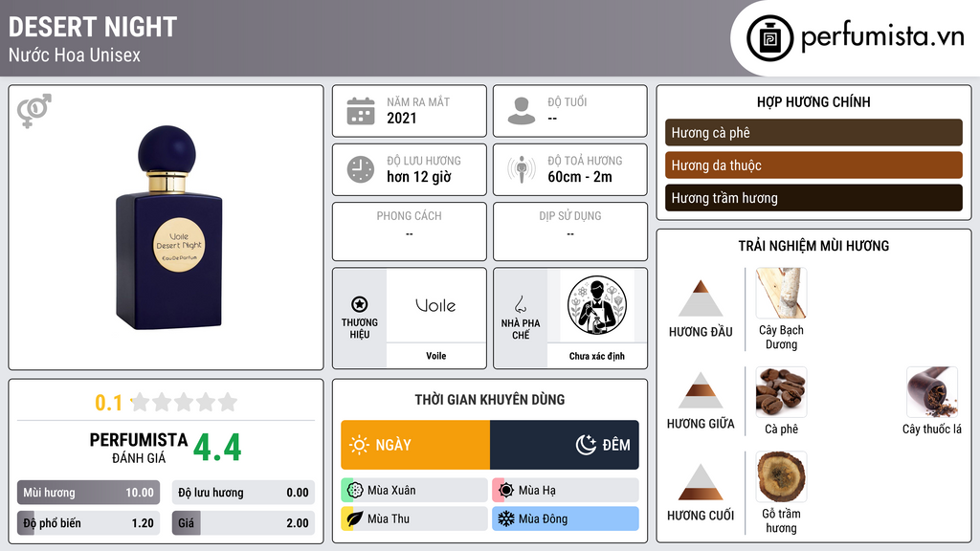Viewport: 980px width, 551px height.
Task: Click the Độ phổ biến 1.20 score bar
Action: (x=88, y=523)
